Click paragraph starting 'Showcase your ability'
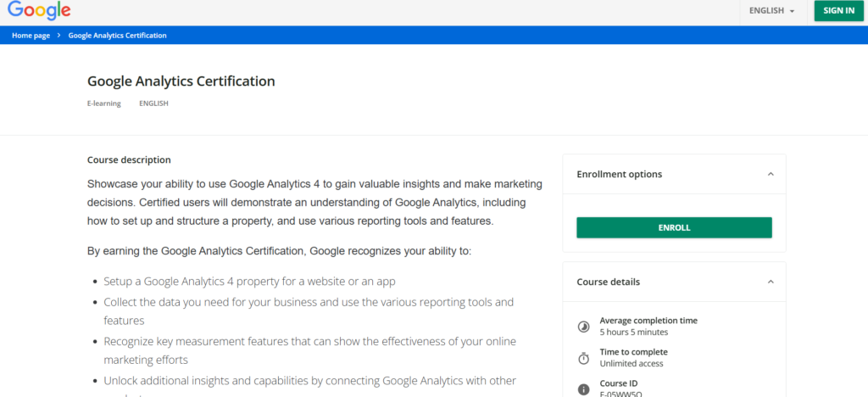 click(315, 203)
